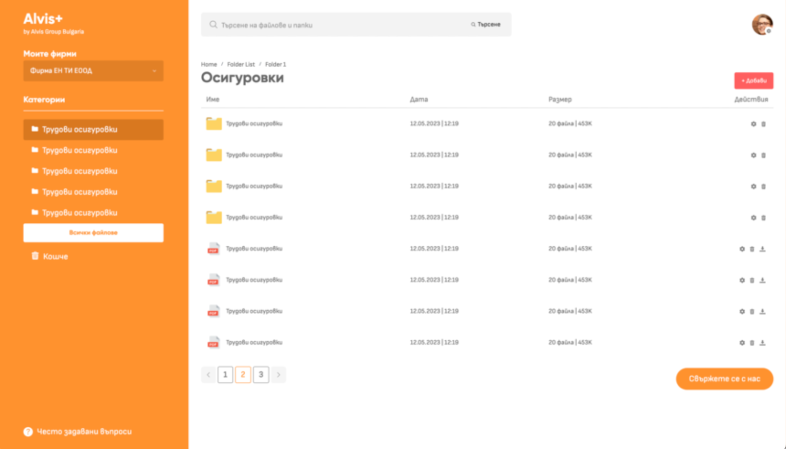Click Folder 1 in breadcrumb
Screen dimensions: 786x449
pyautogui.click(x=276, y=64)
